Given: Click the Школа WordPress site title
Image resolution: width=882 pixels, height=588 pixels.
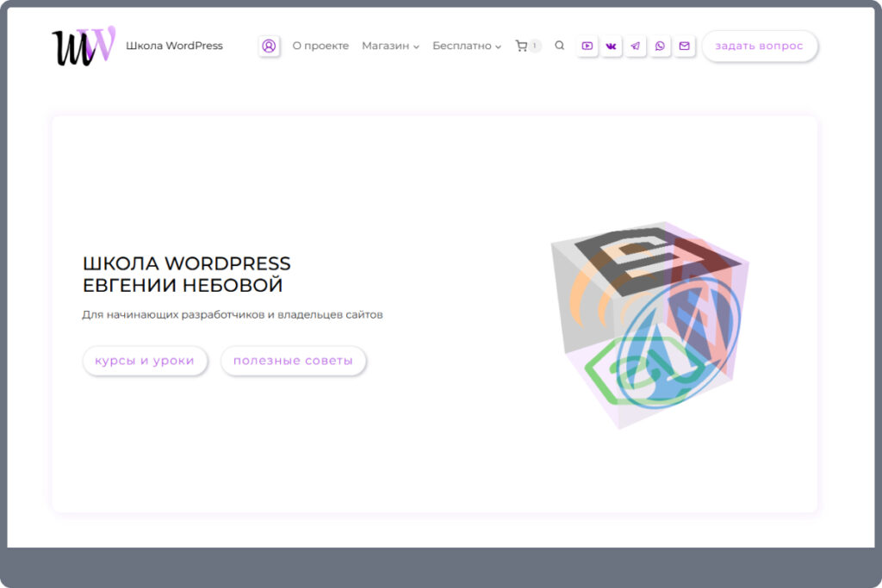Looking at the screenshot, I should point(174,46).
